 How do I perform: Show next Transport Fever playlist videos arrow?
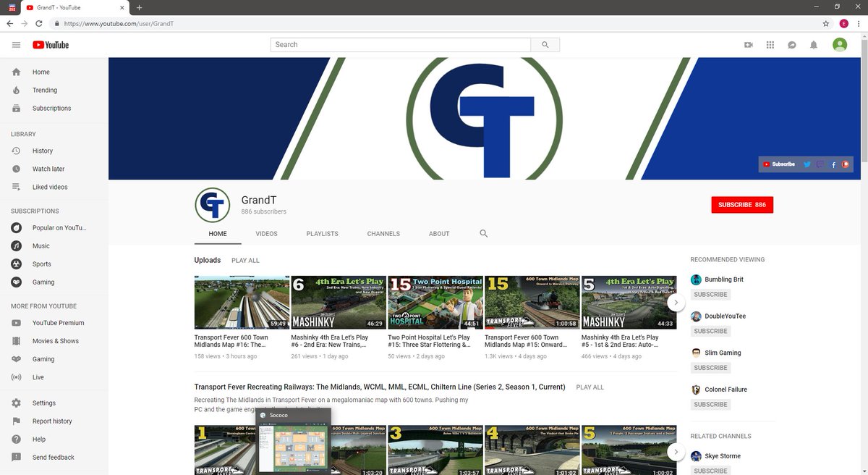point(676,452)
